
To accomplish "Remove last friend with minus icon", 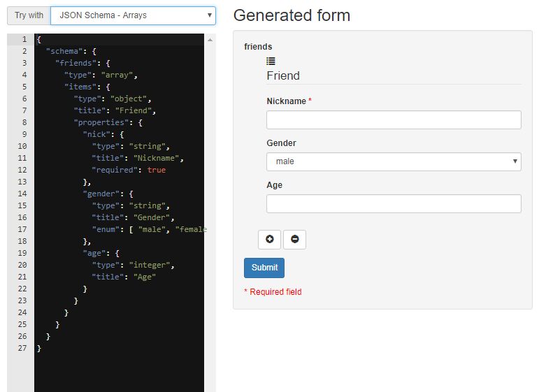I will [294, 239].
